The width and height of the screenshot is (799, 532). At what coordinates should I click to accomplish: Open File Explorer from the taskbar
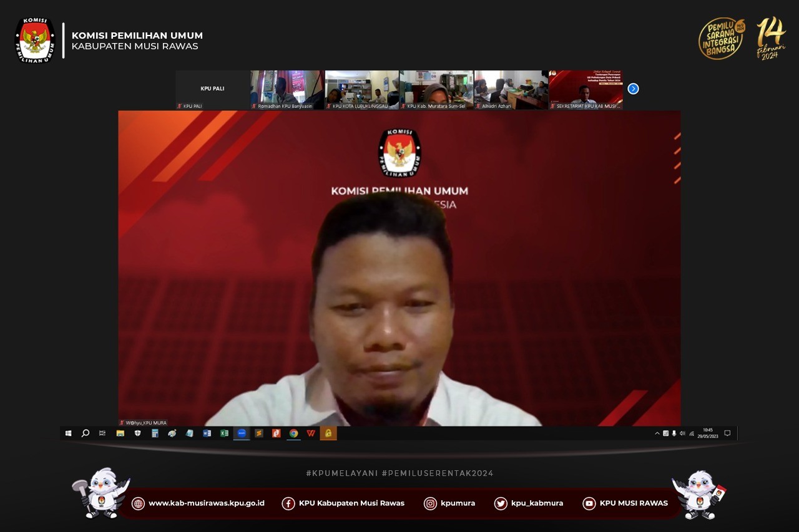coord(120,433)
